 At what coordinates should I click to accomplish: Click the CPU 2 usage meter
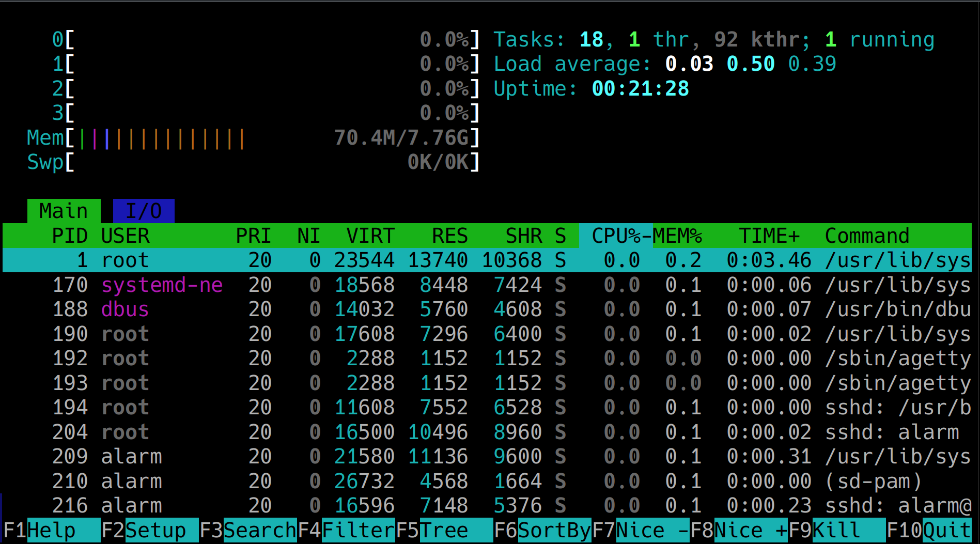click(266, 88)
